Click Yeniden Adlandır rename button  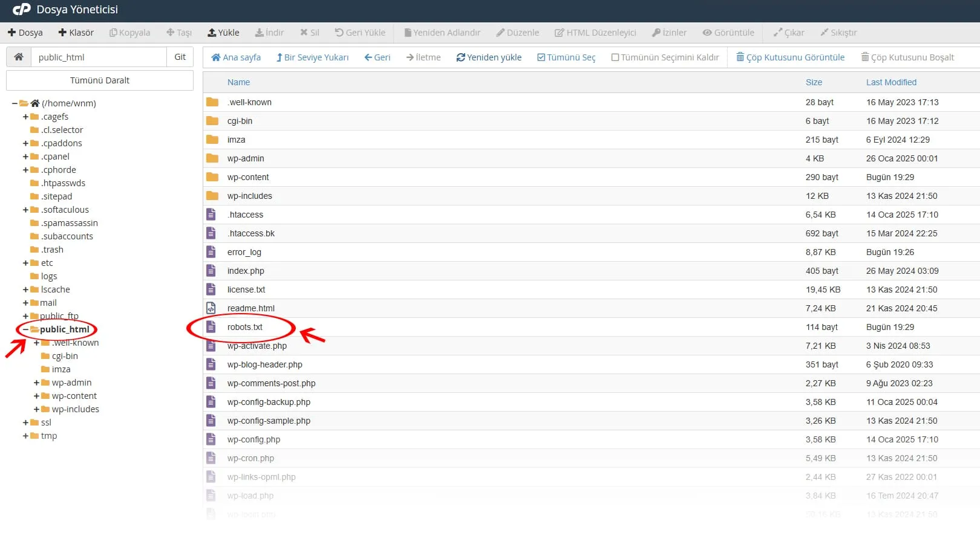point(442,33)
